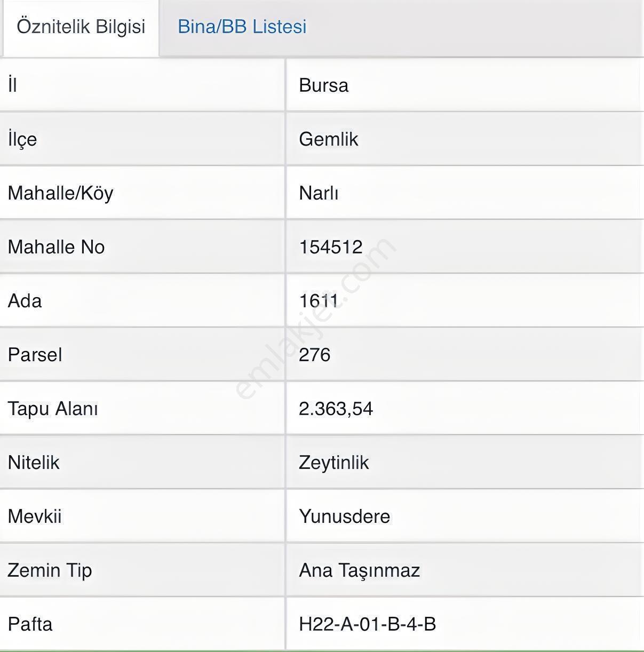Viewport: 644px width, 652px height.
Task: Click the Mahalle/Köy row label
Action: [60, 193]
